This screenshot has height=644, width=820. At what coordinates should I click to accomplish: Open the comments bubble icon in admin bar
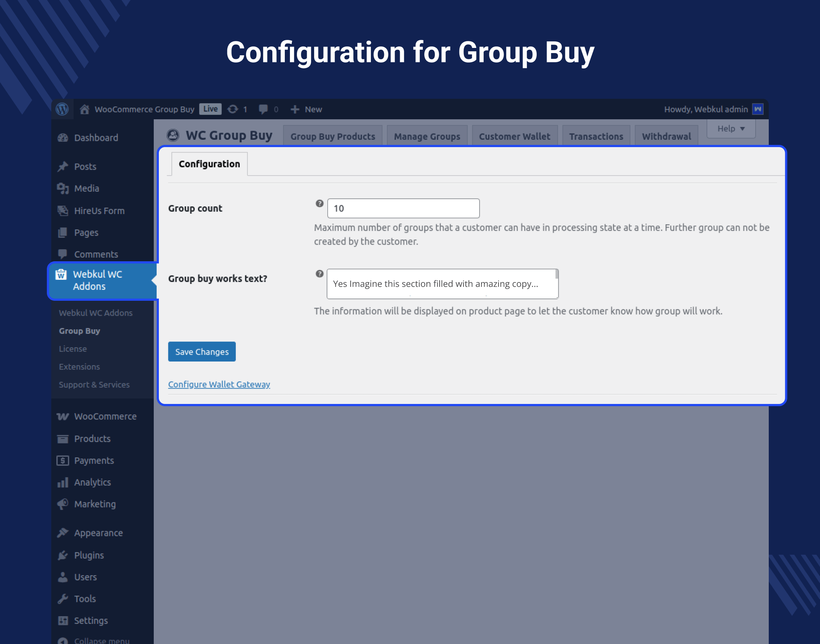point(263,109)
